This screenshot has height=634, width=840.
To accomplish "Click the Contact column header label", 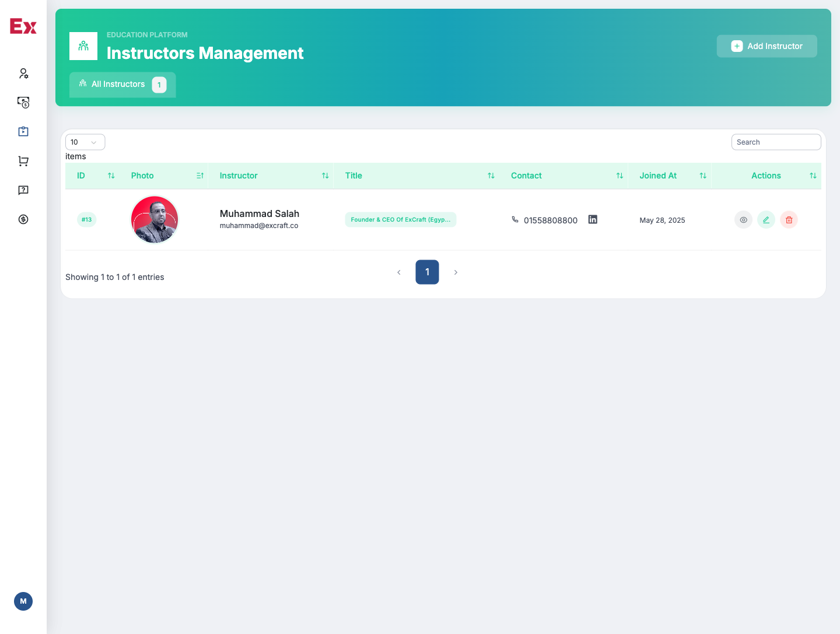I will [x=526, y=176].
